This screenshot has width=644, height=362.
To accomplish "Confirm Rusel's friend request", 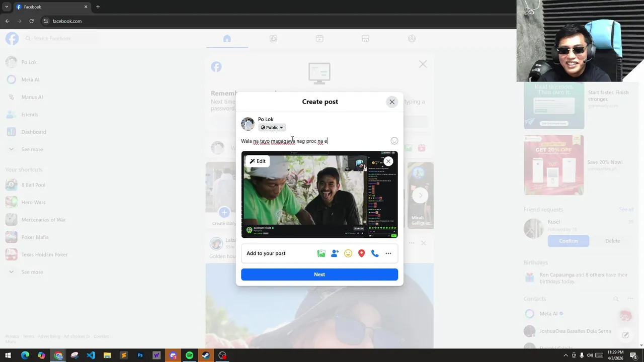I will pyautogui.click(x=569, y=241).
